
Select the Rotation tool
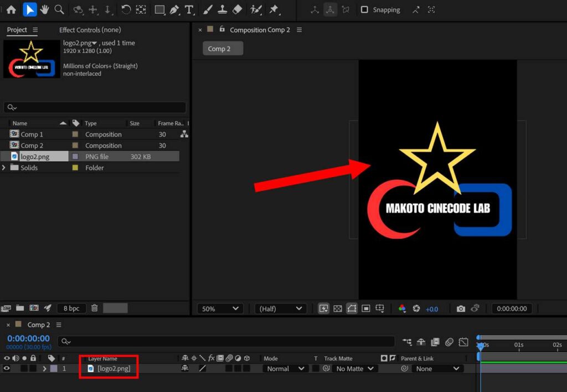[126, 10]
